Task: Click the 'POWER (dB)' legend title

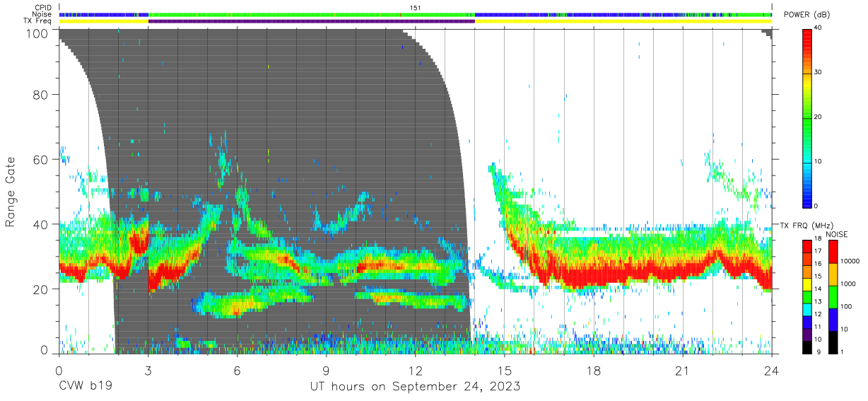Action: [807, 15]
